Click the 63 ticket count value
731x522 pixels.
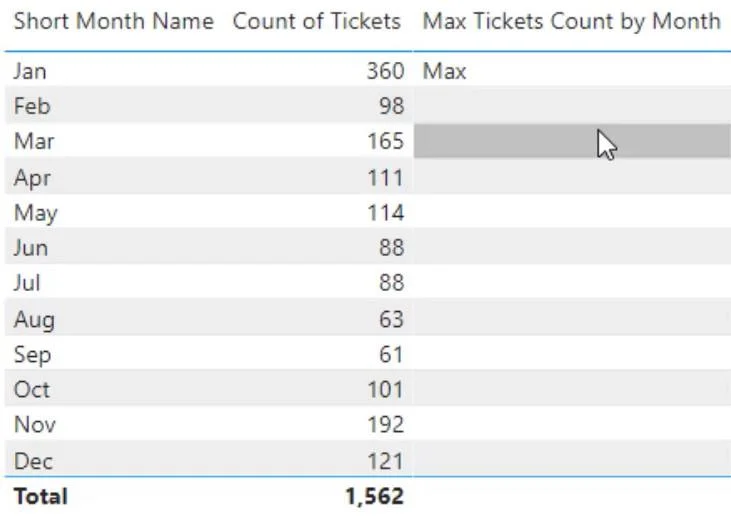pyautogui.click(x=391, y=319)
